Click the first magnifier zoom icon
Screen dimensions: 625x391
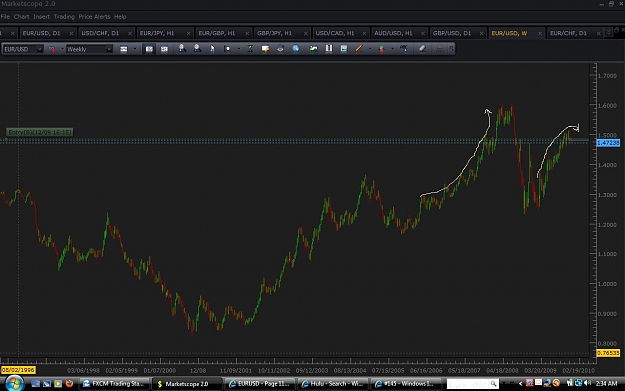coord(182,49)
